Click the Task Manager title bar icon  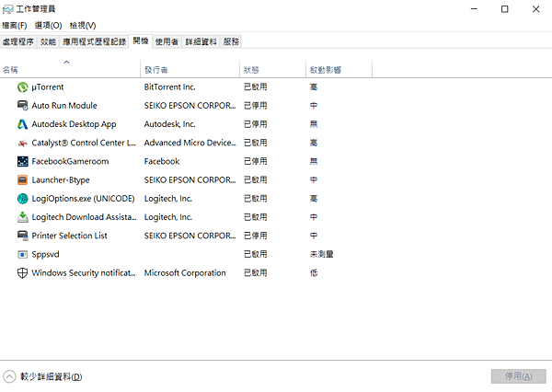point(7,9)
